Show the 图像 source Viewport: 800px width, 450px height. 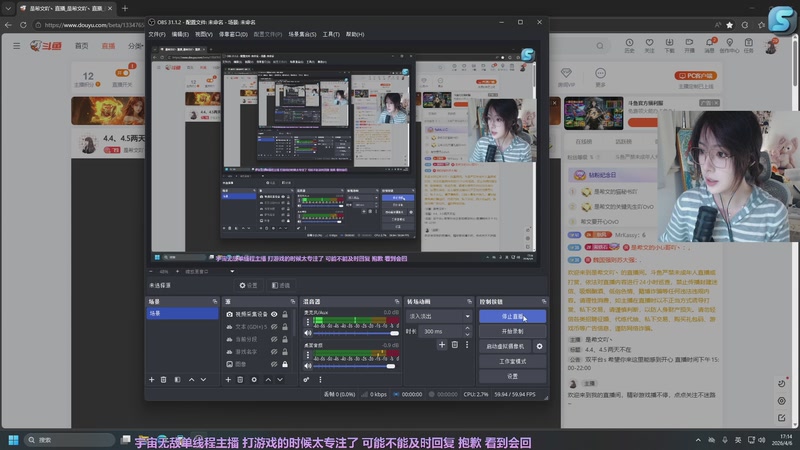274,364
